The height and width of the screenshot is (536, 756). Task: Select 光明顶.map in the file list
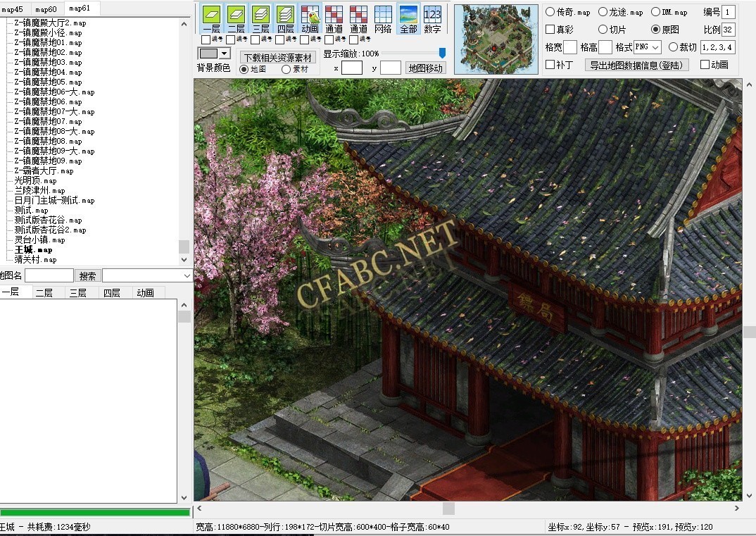[x=35, y=180]
